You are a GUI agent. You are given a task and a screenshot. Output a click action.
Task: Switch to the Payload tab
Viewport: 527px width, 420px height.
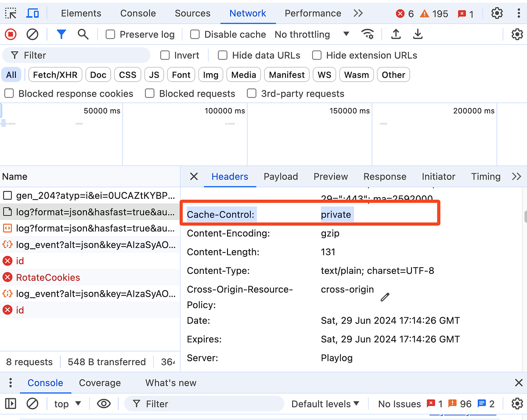[x=281, y=176]
